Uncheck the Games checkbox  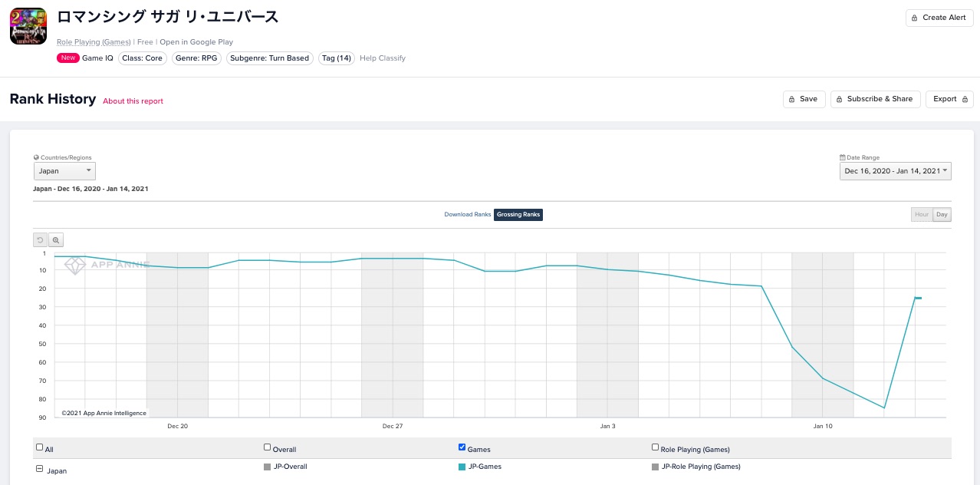462,447
